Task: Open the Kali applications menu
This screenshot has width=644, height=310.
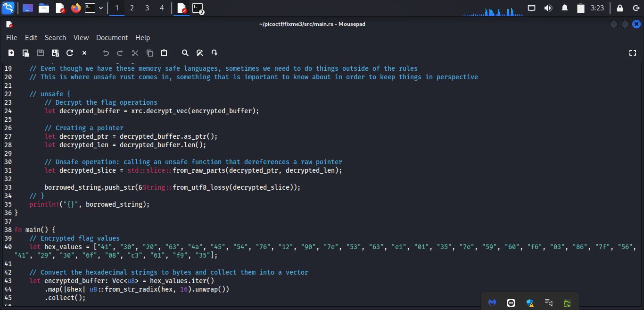Action: (x=8, y=8)
